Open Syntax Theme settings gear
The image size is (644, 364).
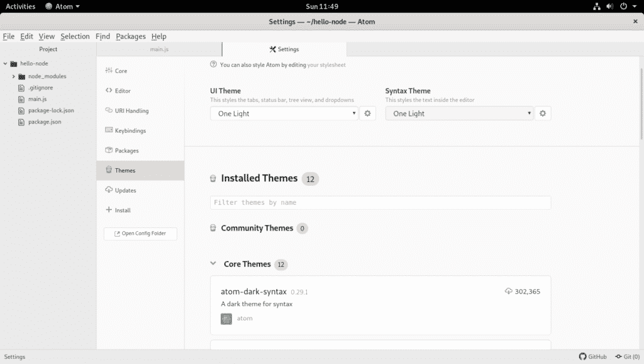click(543, 113)
